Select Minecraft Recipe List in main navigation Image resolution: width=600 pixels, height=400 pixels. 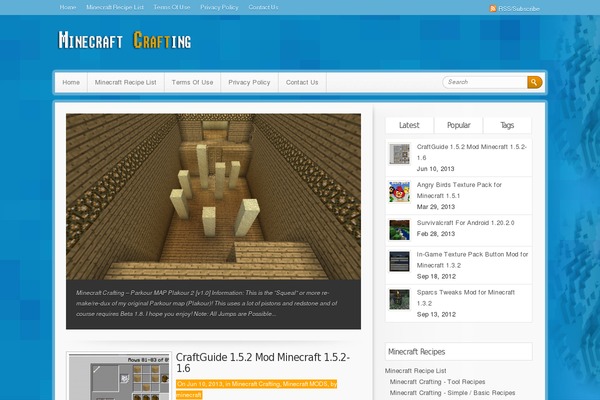click(x=126, y=82)
